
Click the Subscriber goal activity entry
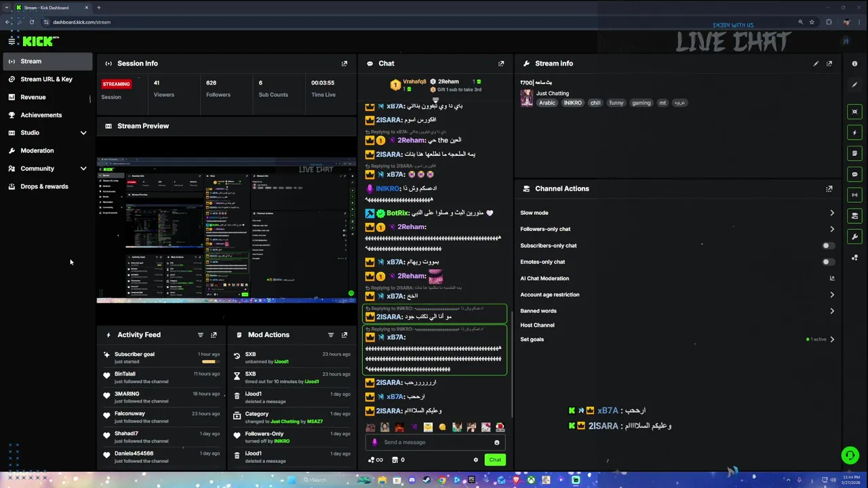161,358
